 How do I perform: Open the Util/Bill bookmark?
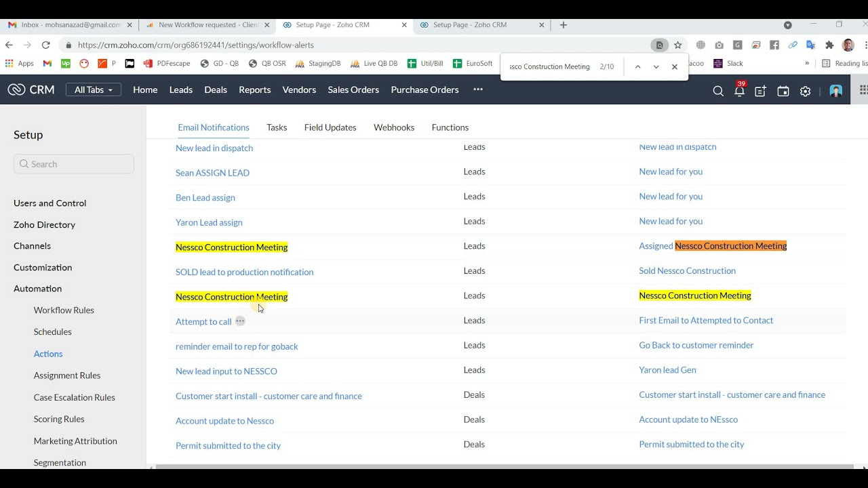click(425, 63)
